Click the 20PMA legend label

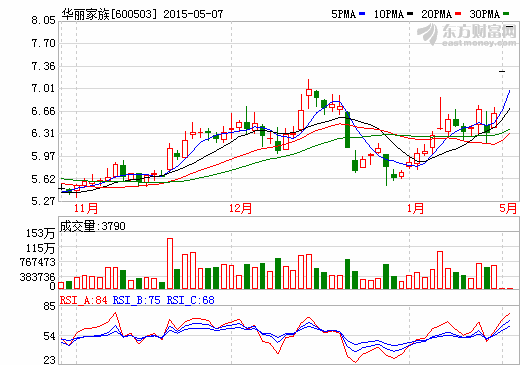[x=437, y=14]
